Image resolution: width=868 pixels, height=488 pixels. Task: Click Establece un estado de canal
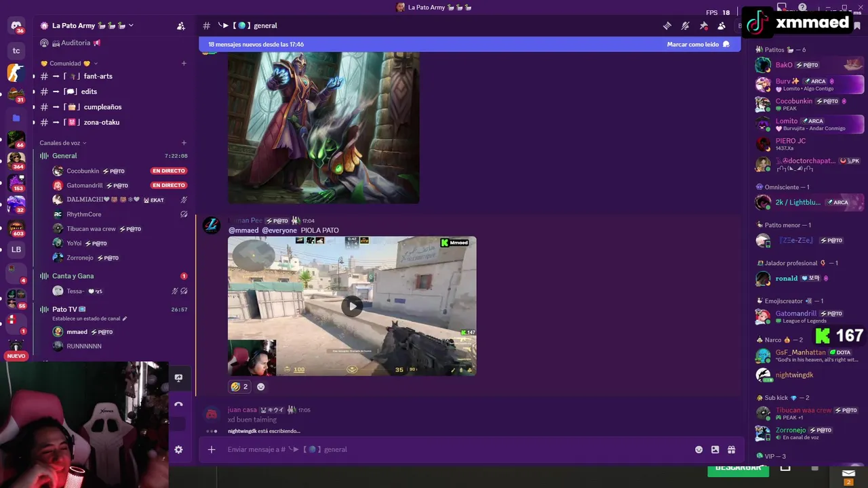(x=90, y=319)
